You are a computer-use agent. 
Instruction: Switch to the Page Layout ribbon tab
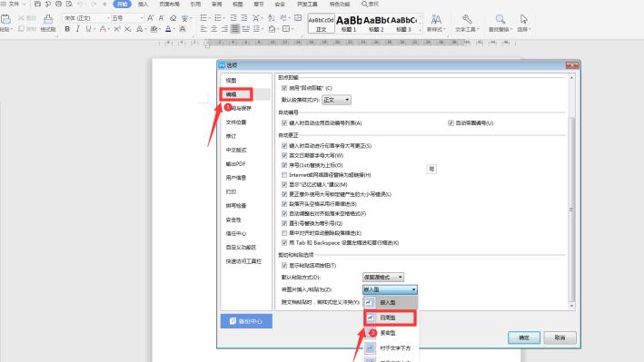[169, 5]
